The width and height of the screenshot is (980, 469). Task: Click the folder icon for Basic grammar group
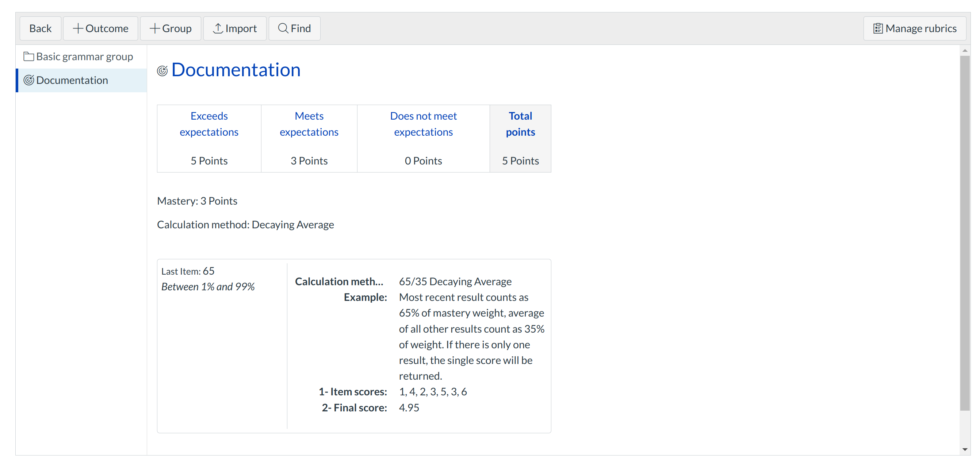[28, 57]
